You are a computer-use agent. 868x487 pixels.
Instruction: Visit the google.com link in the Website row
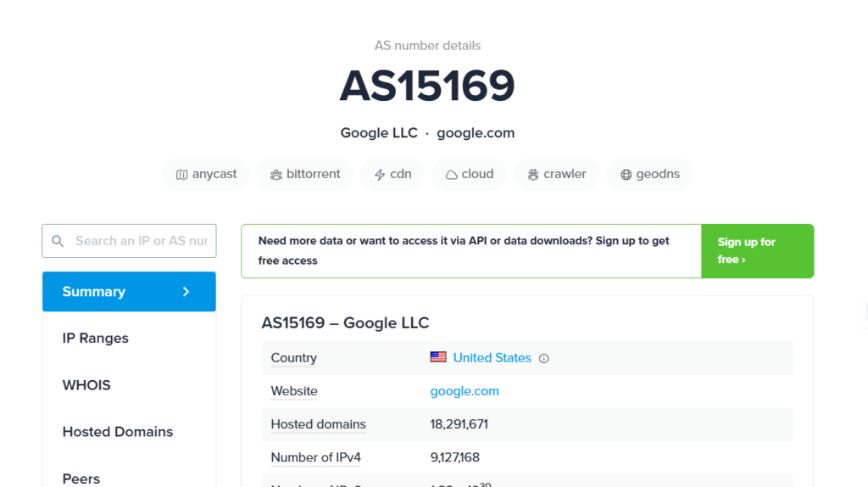[465, 391]
